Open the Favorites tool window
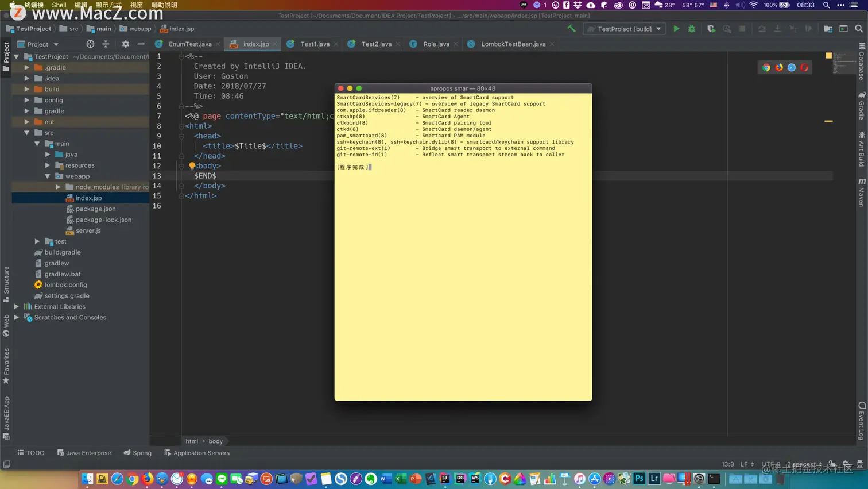This screenshot has height=489, width=868. pyautogui.click(x=6, y=366)
